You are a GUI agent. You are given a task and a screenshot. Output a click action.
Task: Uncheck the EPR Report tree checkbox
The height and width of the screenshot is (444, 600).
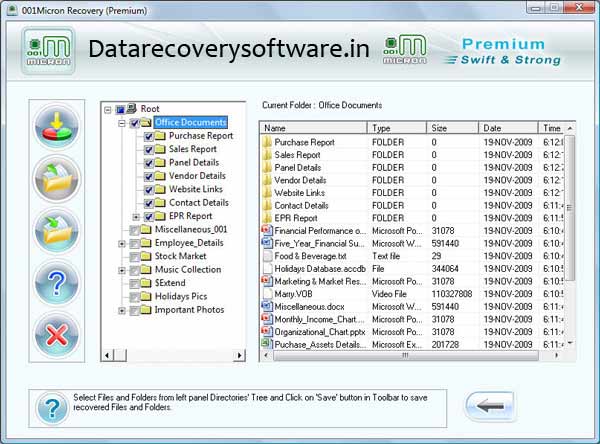pyautogui.click(x=148, y=217)
